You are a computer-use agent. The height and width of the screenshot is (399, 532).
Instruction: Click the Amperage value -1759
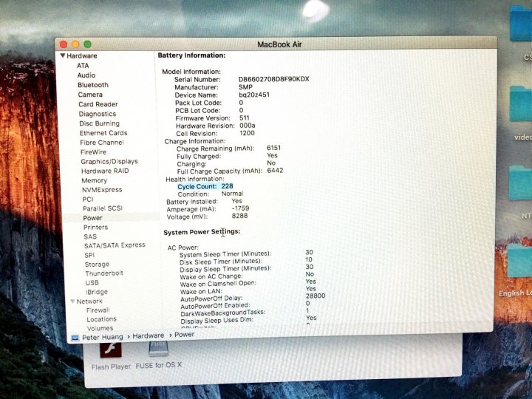click(x=240, y=208)
